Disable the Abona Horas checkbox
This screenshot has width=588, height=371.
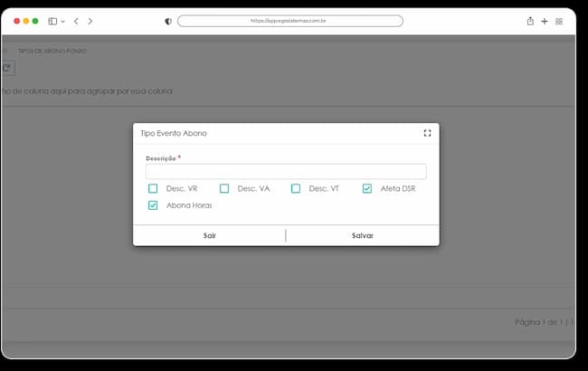[x=153, y=205]
